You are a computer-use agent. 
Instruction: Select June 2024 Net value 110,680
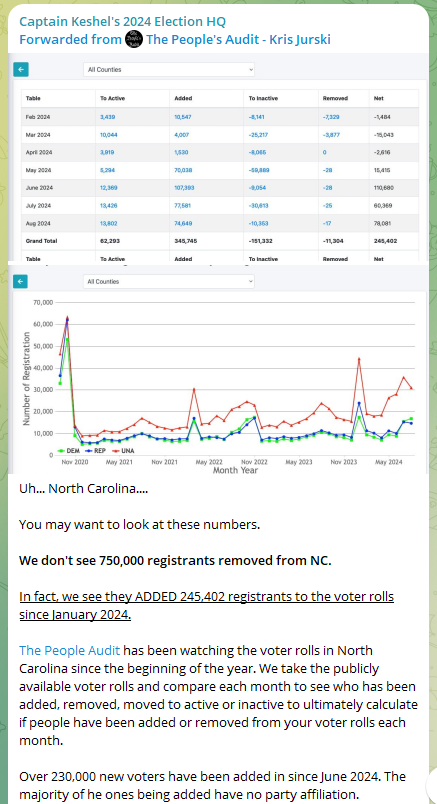coord(384,188)
